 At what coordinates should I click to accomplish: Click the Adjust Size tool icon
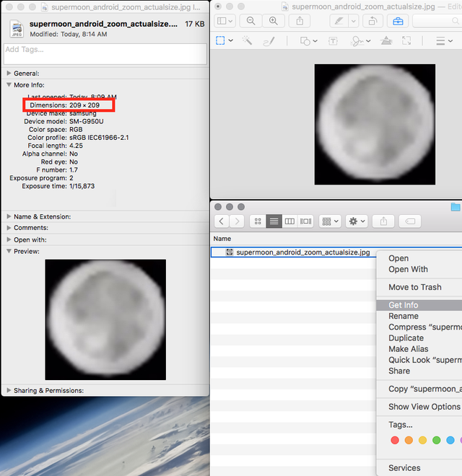tap(406, 41)
